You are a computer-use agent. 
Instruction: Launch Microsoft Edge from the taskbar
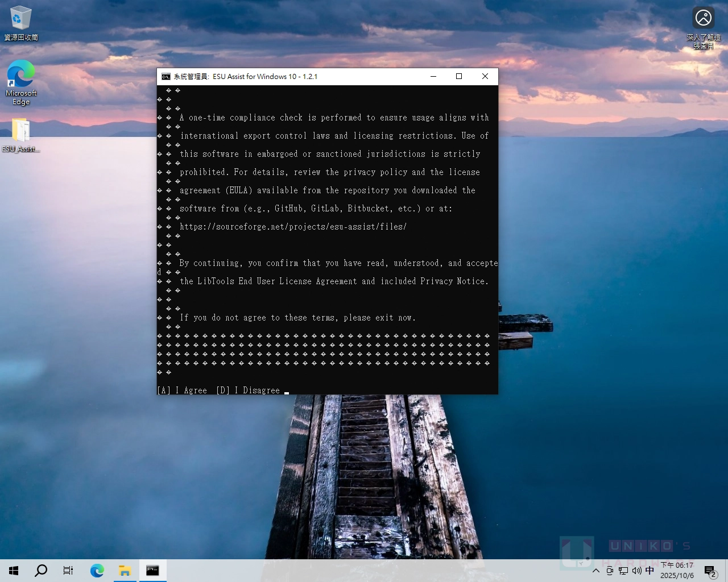pyautogui.click(x=97, y=571)
